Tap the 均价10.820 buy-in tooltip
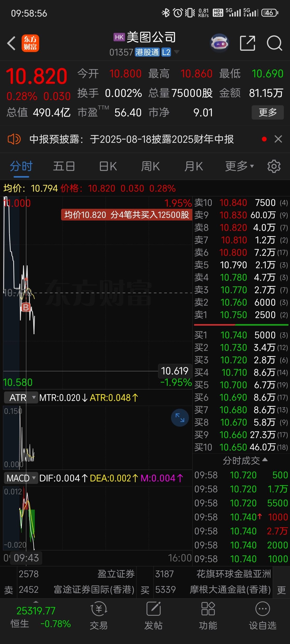Image resolution: width=290 pixels, height=644 pixels. [127, 215]
